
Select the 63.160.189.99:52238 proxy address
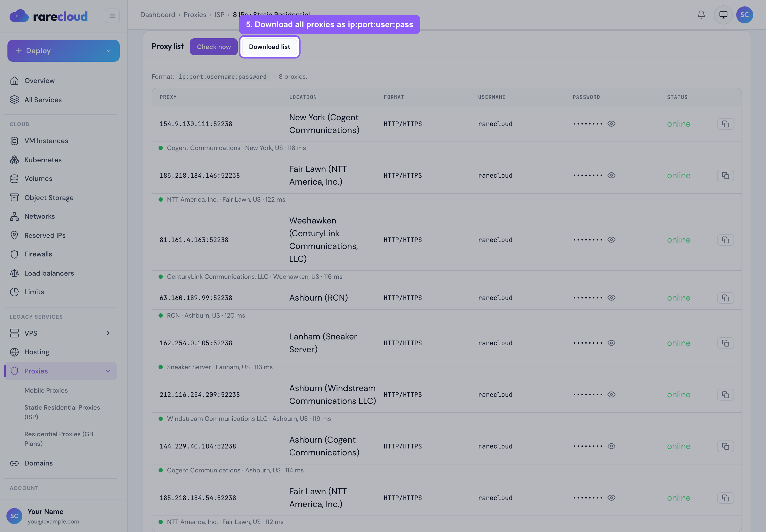coord(196,298)
